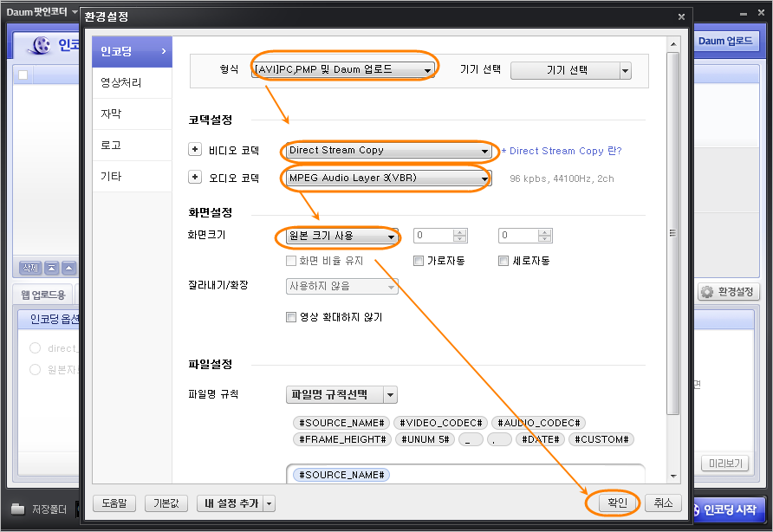This screenshot has width=773, height=532.
Task: Insert the #CUSTOM# filename tag
Action: (x=601, y=439)
